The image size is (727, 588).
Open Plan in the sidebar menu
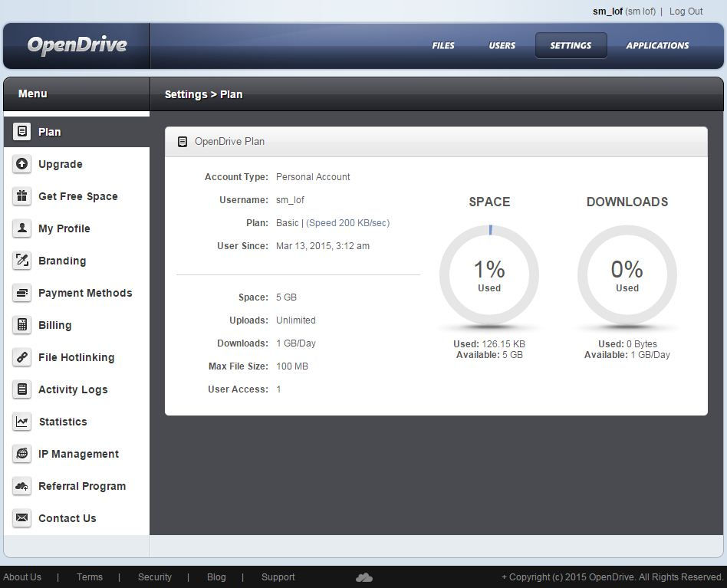[77, 132]
